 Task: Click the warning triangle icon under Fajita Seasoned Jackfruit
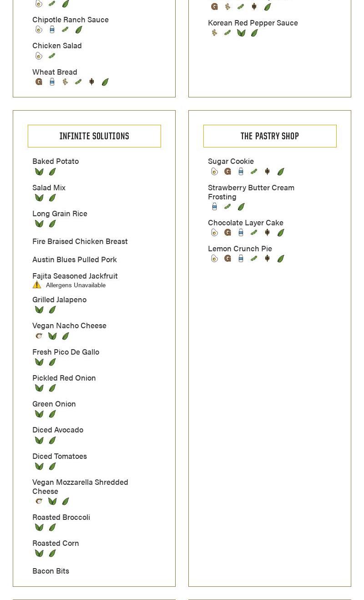[x=37, y=285]
